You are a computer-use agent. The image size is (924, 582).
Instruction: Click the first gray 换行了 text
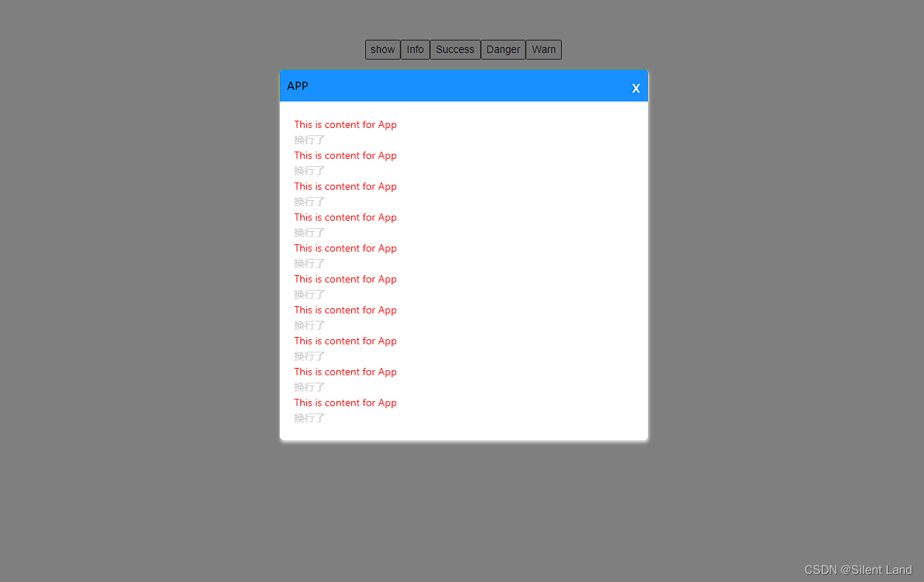pyautogui.click(x=310, y=140)
